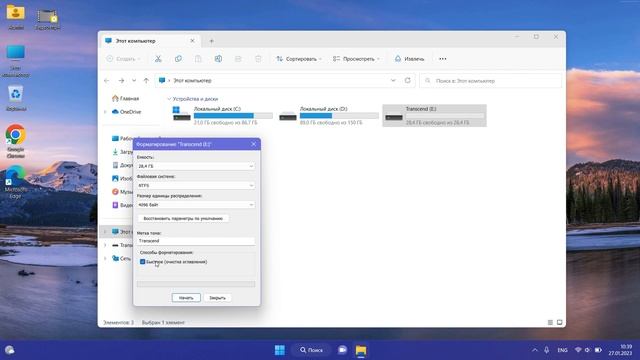Open the clock and date flyout
This screenshot has width=640, height=360.
click(x=620, y=350)
